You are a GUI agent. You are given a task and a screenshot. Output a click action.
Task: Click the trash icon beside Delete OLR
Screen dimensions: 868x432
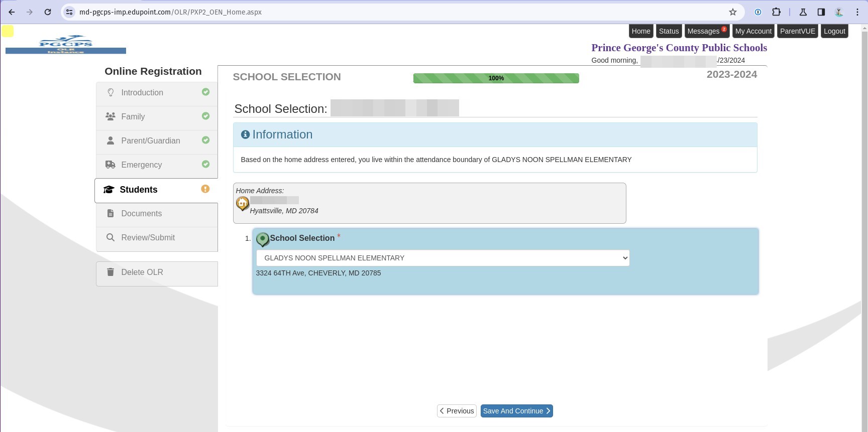[x=111, y=272]
